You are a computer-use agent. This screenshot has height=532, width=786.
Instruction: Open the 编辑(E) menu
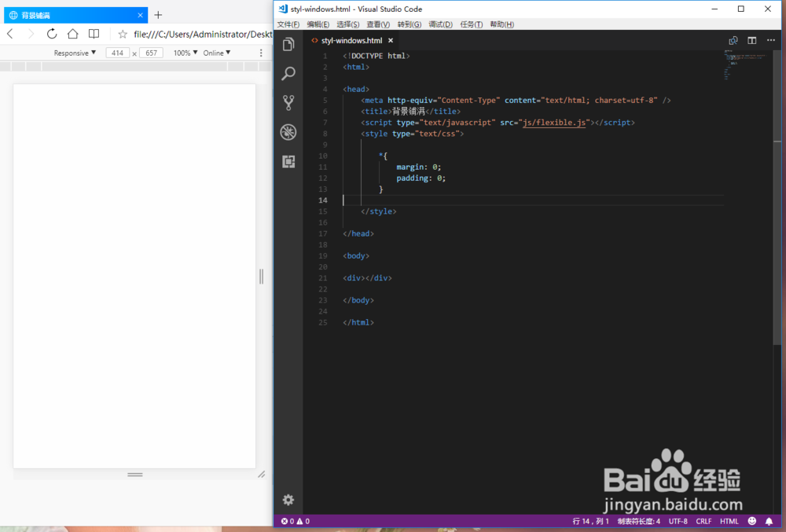click(x=318, y=24)
